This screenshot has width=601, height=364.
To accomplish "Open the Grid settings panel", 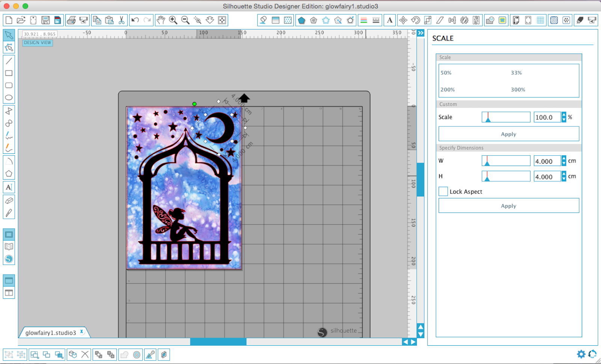I will [541, 20].
